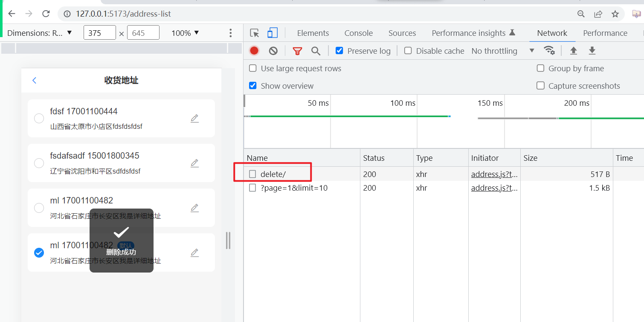Select the delete/ request row
The image size is (644, 322).
coord(444,174)
